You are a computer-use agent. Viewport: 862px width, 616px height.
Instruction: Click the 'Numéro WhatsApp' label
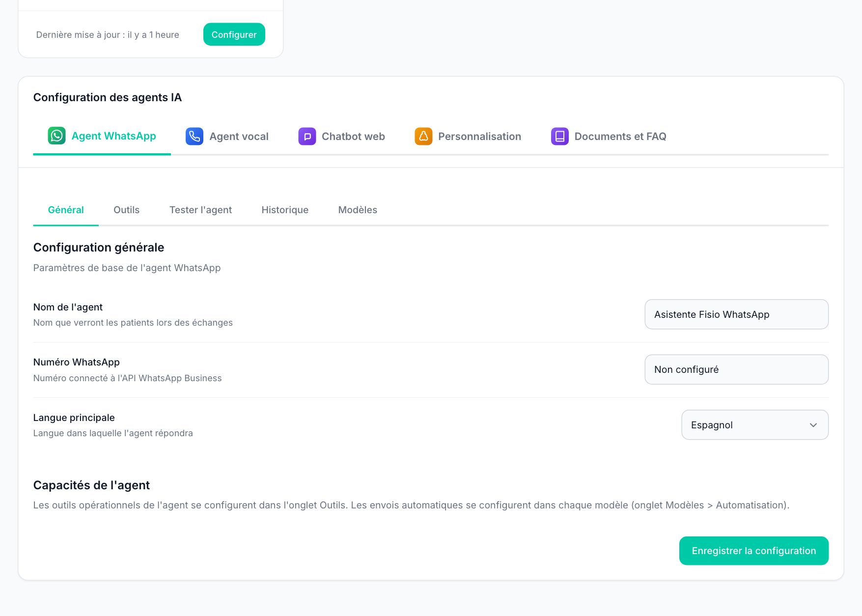click(x=77, y=362)
